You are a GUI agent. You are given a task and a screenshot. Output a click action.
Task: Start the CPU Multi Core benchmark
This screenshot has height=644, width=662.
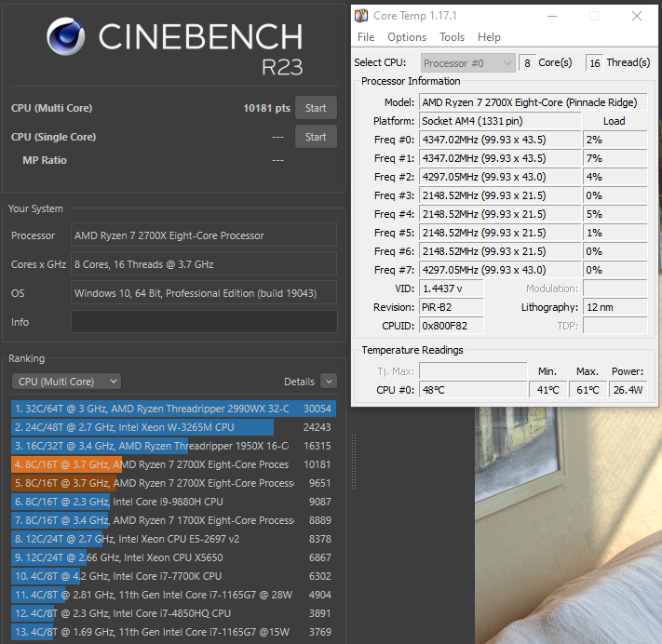tap(316, 108)
